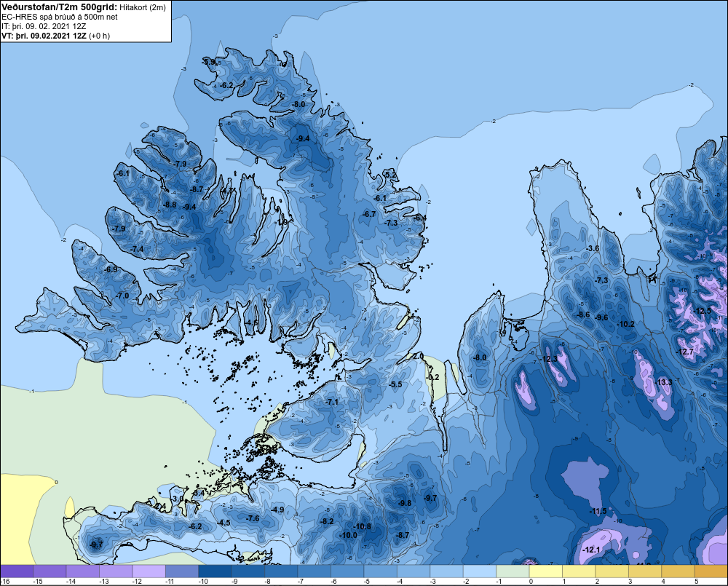Select the -7.1 temperature label
728x586 pixels.
(333, 402)
